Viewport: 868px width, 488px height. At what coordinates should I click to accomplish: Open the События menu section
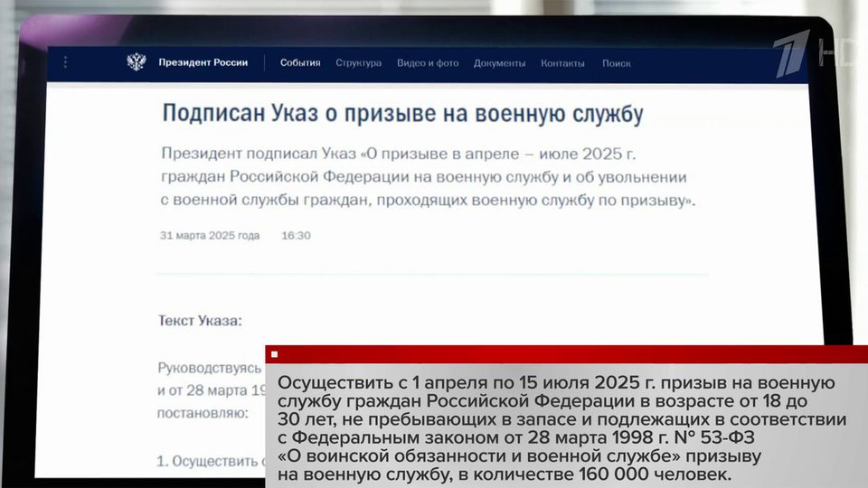coord(300,63)
